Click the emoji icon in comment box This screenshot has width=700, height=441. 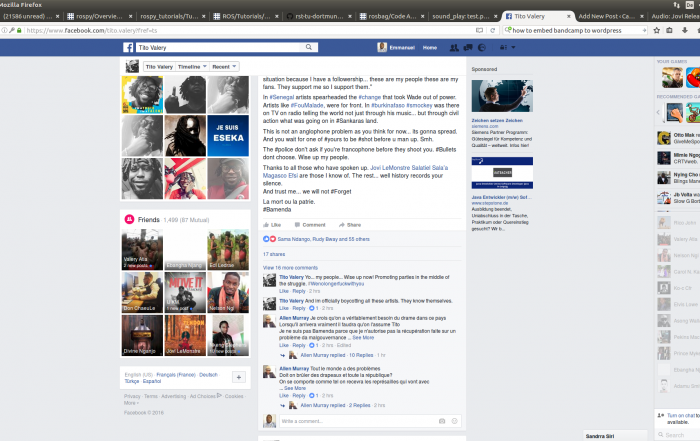tap(454, 421)
